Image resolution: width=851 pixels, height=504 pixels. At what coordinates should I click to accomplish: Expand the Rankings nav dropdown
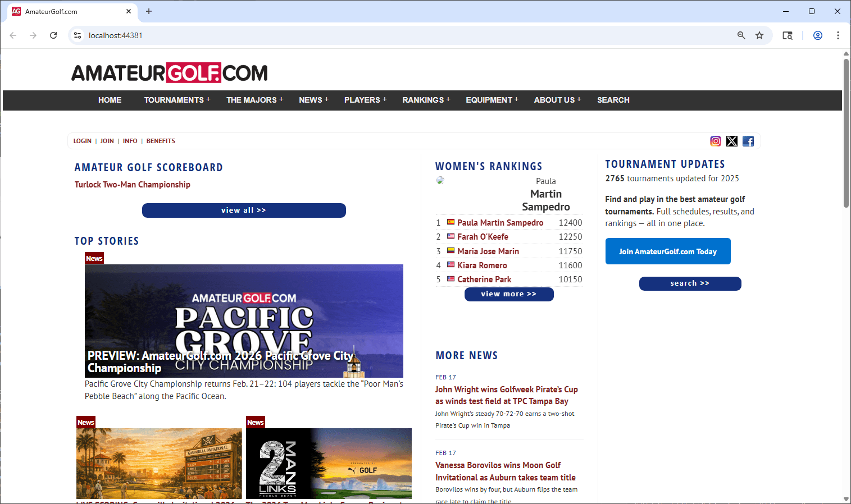[x=425, y=100]
